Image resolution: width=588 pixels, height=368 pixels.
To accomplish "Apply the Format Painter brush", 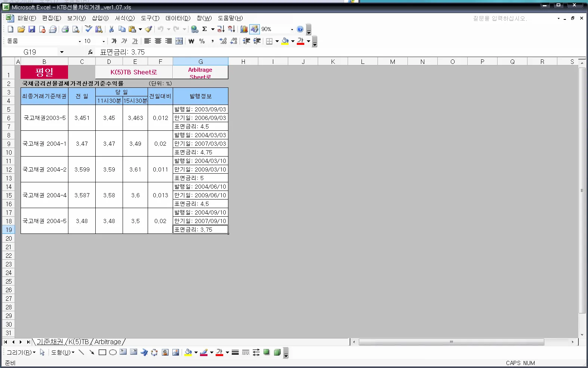I will point(149,29).
